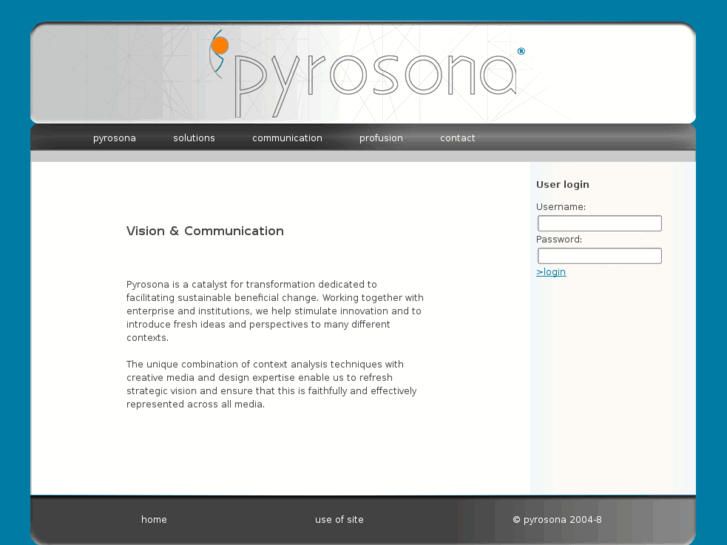Screen dimensions: 727x545
Task: Click the User login heading
Action: click(x=562, y=185)
